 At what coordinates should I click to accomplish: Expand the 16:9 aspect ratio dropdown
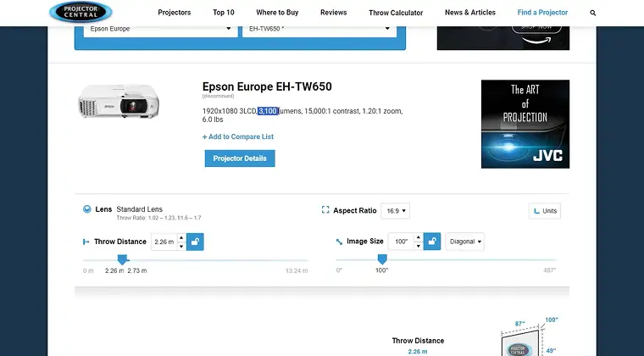pos(395,210)
